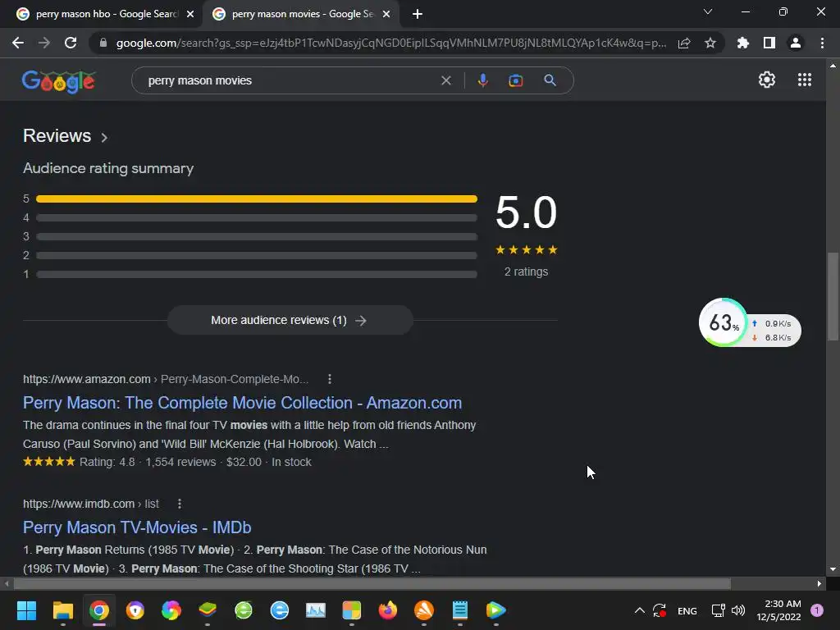Close the perry mason hbo tab
Viewport: 840px width, 630px height.
click(190, 14)
